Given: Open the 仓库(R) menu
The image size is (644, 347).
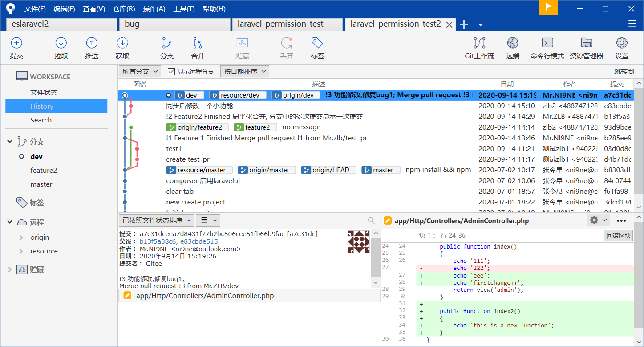Looking at the screenshot, I should (x=124, y=9).
